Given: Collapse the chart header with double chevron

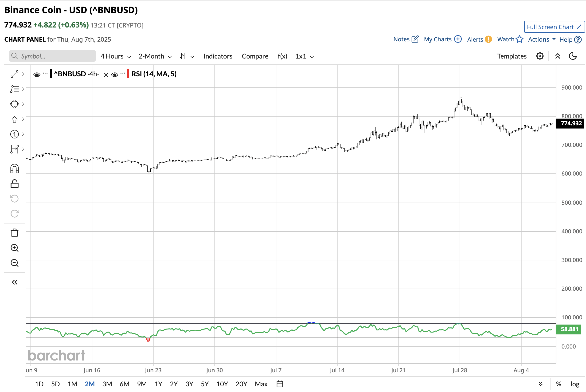Looking at the screenshot, I should coord(558,56).
